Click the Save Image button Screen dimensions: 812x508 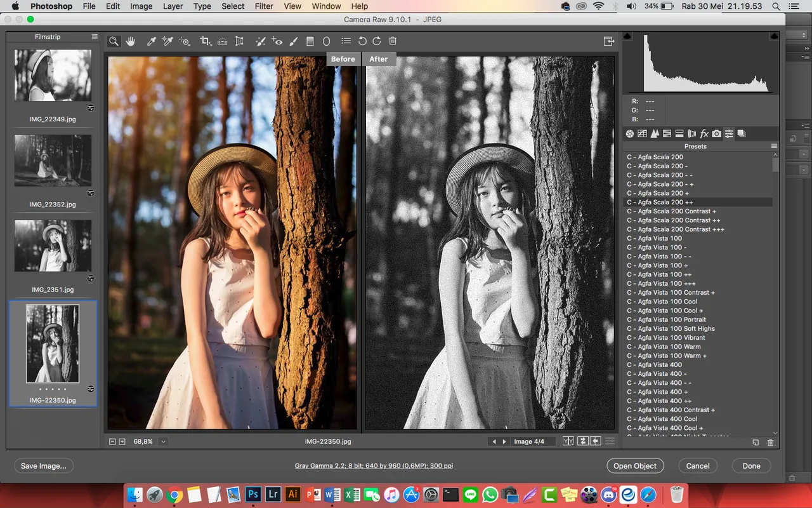[x=43, y=466]
